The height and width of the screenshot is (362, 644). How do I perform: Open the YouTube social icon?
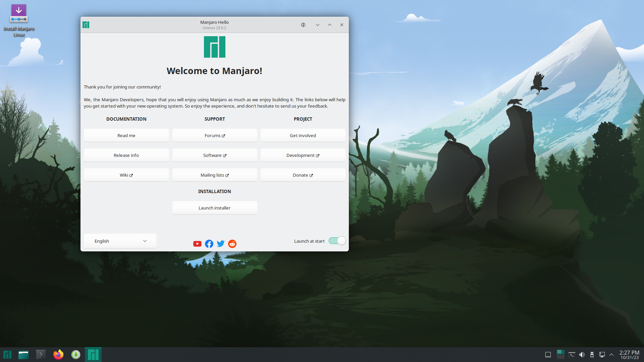(197, 244)
